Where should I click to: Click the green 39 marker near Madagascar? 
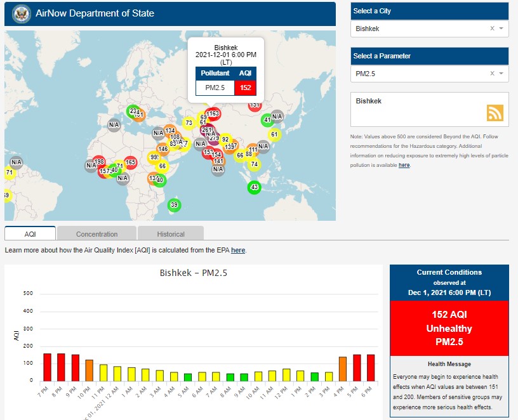tap(175, 205)
